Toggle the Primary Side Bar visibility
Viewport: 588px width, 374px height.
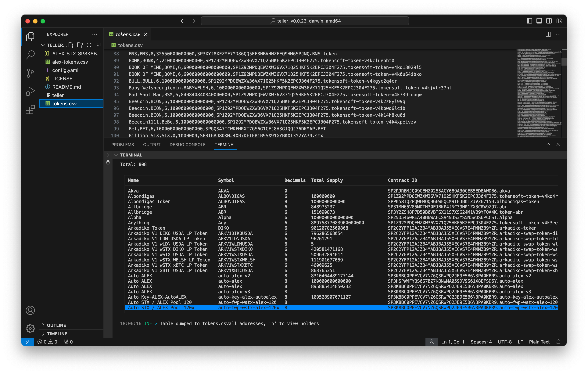529,21
